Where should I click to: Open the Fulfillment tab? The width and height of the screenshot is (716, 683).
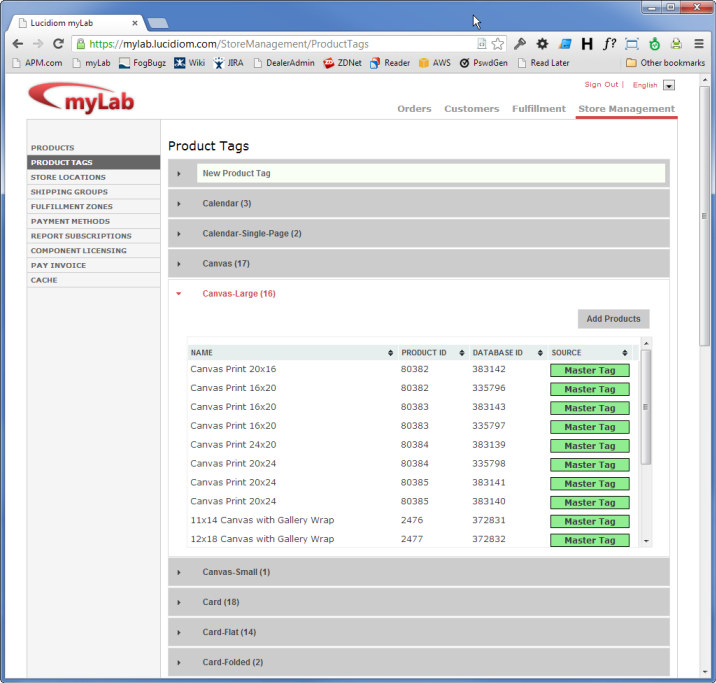pyautogui.click(x=539, y=109)
